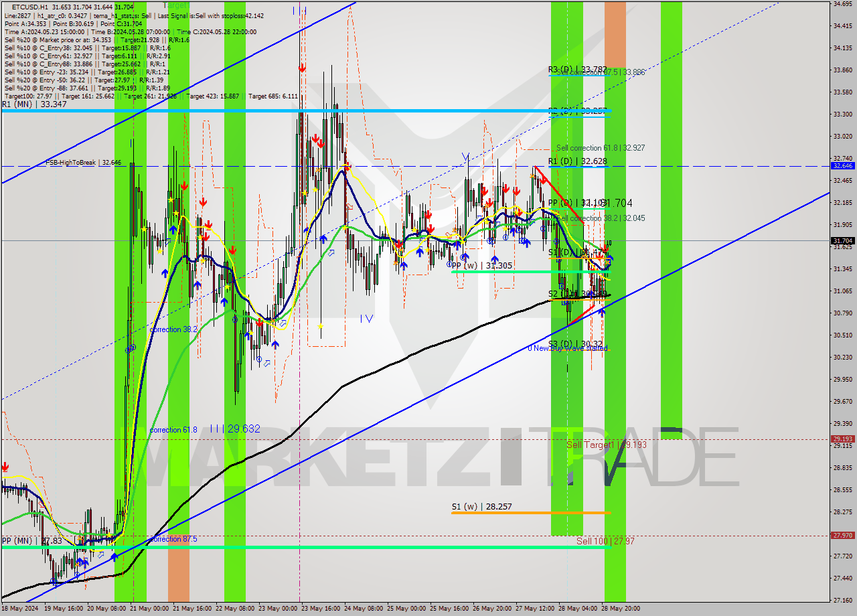Click the '25 May 16:00' time axis label
Screen dimensions: 857x616
point(451,609)
